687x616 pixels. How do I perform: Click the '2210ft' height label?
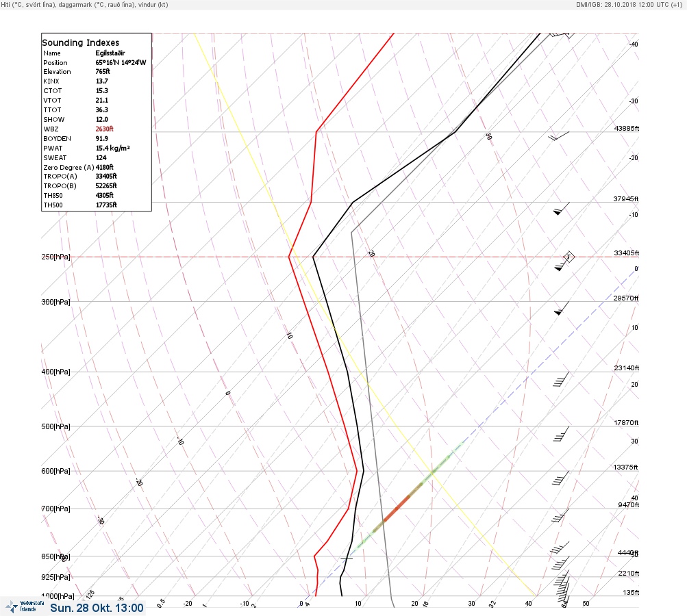tap(628, 573)
